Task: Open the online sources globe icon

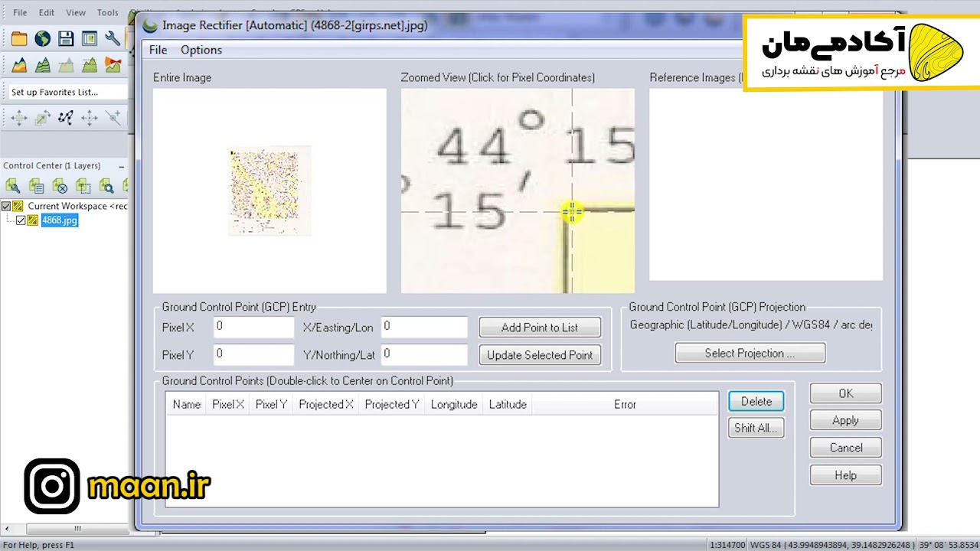Action: click(43, 38)
